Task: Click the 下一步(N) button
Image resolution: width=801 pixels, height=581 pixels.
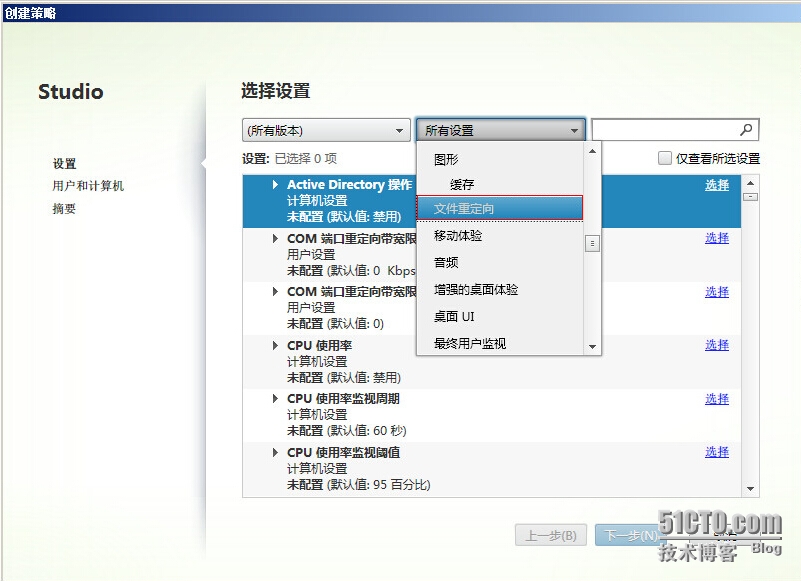Action: [631, 535]
